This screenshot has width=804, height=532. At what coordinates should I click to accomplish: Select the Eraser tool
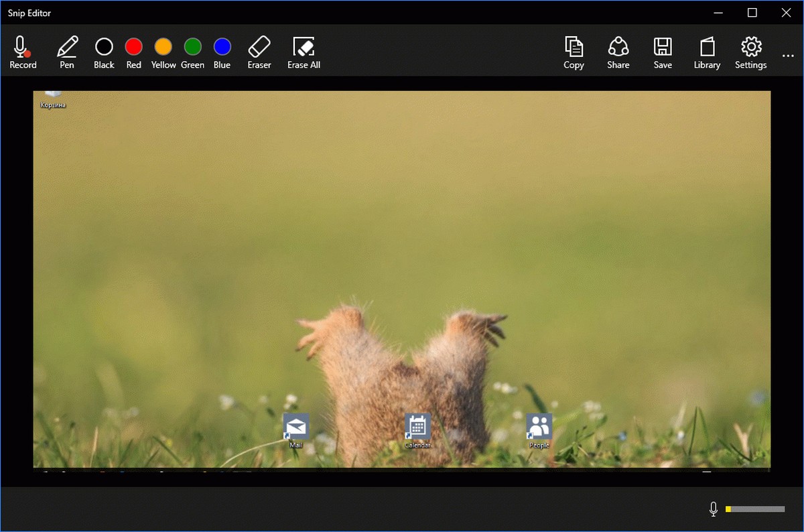(x=259, y=52)
